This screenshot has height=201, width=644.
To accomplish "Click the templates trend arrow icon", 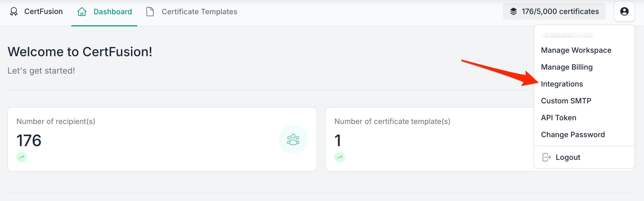I will point(340,157).
